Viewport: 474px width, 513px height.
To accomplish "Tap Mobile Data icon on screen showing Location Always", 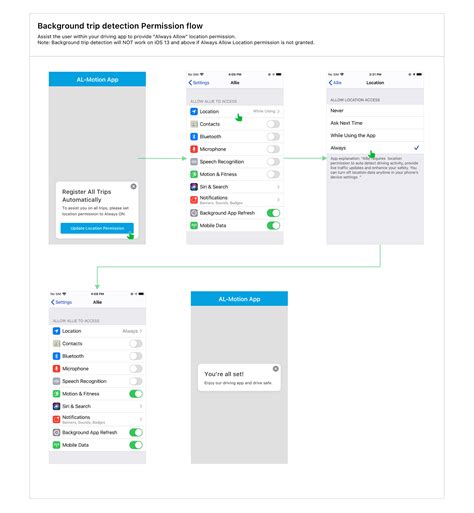I will coord(56,445).
